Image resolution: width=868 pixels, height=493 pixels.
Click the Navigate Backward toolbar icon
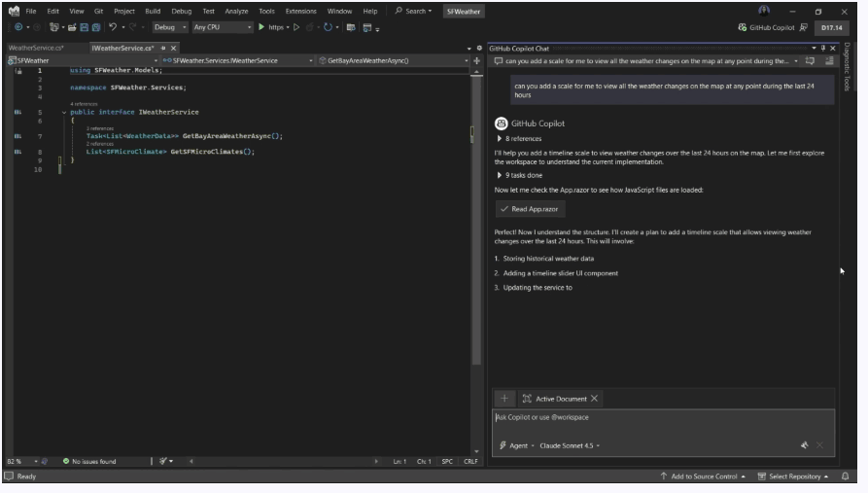coord(18,27)
